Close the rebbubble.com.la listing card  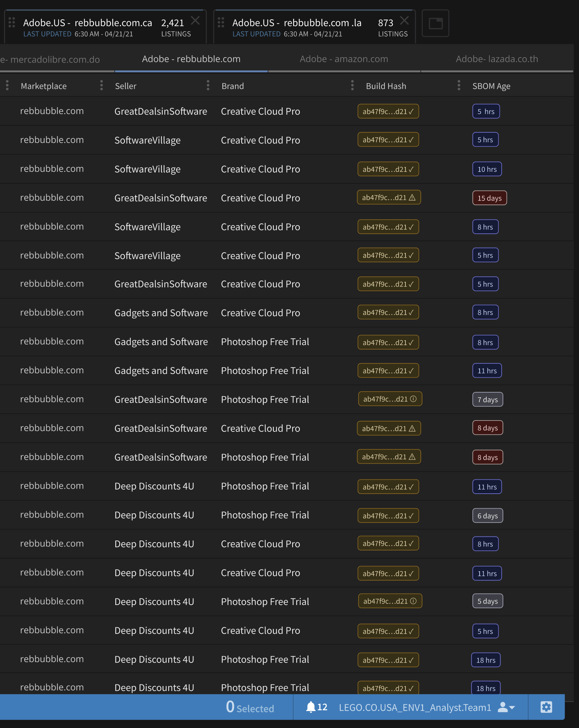click(x=405, y=21)
